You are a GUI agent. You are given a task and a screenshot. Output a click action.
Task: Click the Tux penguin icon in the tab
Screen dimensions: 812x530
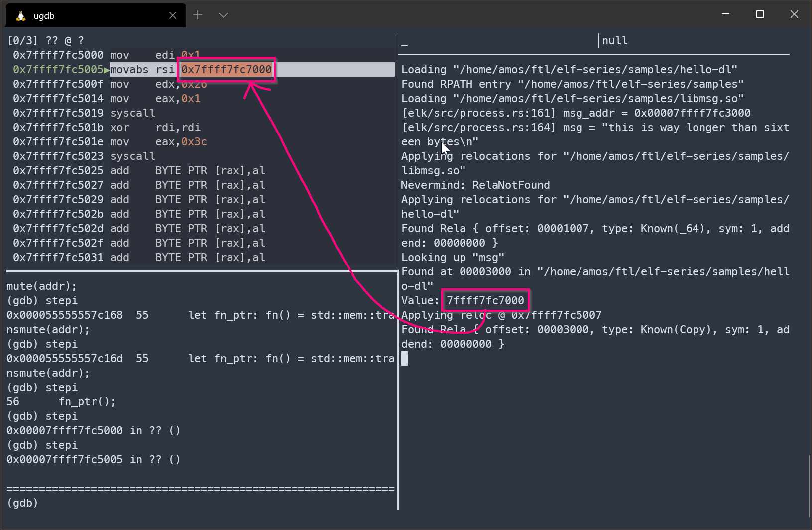(20, 16)
